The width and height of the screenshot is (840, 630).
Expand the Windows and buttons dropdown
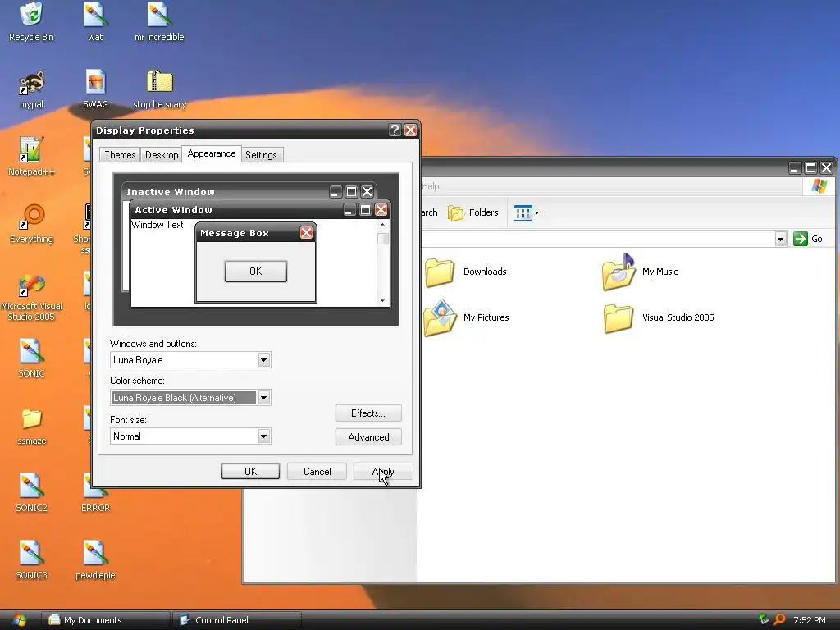point(263,360)
